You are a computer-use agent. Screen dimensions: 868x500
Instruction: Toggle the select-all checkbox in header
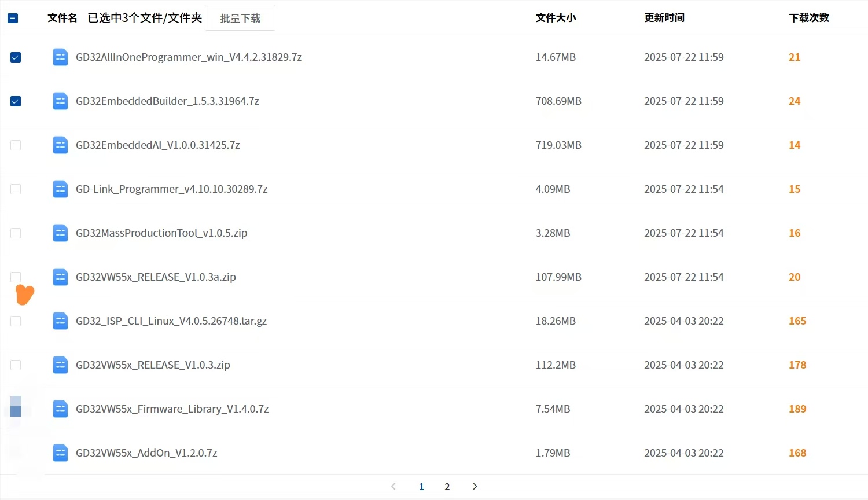[x=13, y=18]
